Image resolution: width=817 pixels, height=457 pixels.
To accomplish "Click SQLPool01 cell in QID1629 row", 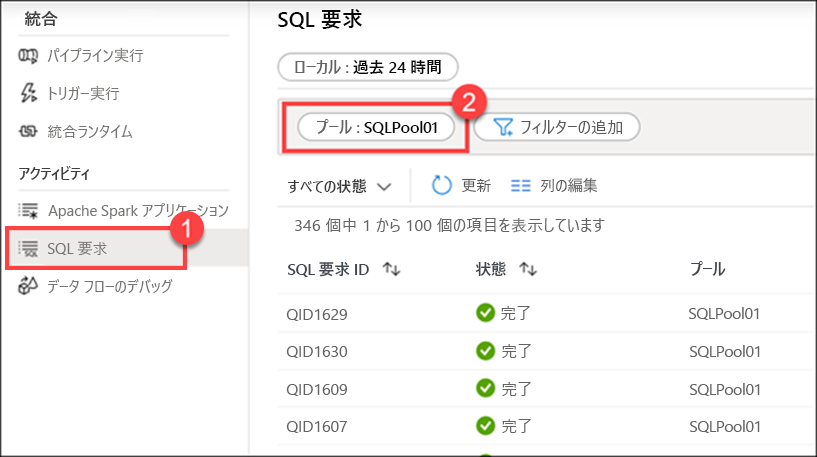I will (x=724, y=314).
